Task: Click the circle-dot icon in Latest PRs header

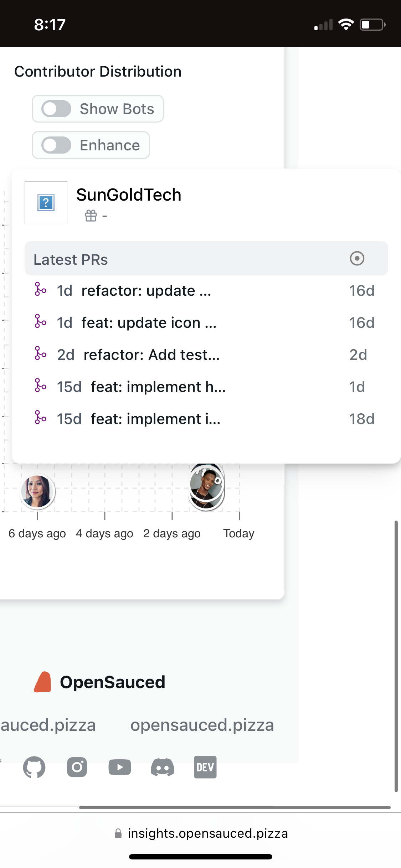Action: point(357,258)
